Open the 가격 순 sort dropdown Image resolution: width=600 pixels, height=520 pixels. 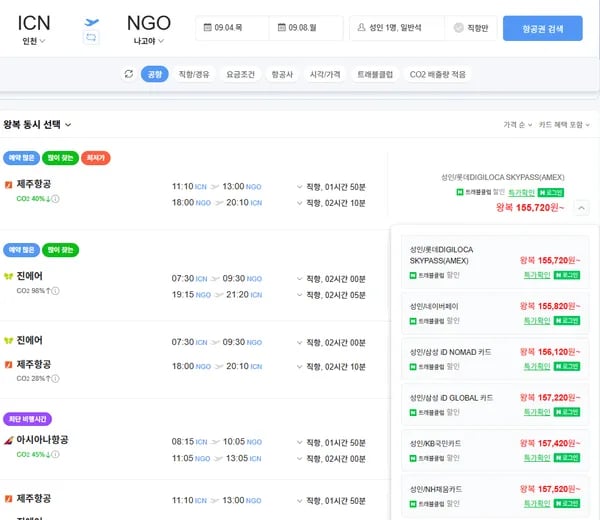(x=517, y=125)
